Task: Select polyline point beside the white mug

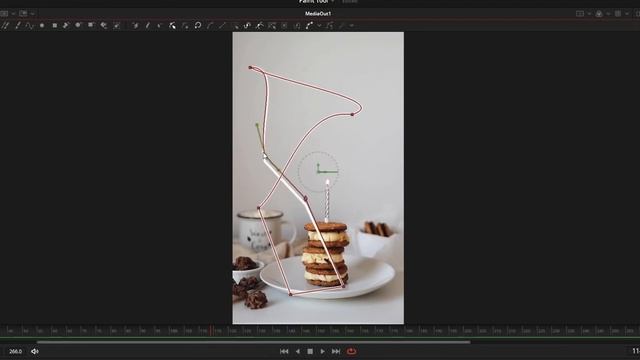Action: tap(258, 208)
